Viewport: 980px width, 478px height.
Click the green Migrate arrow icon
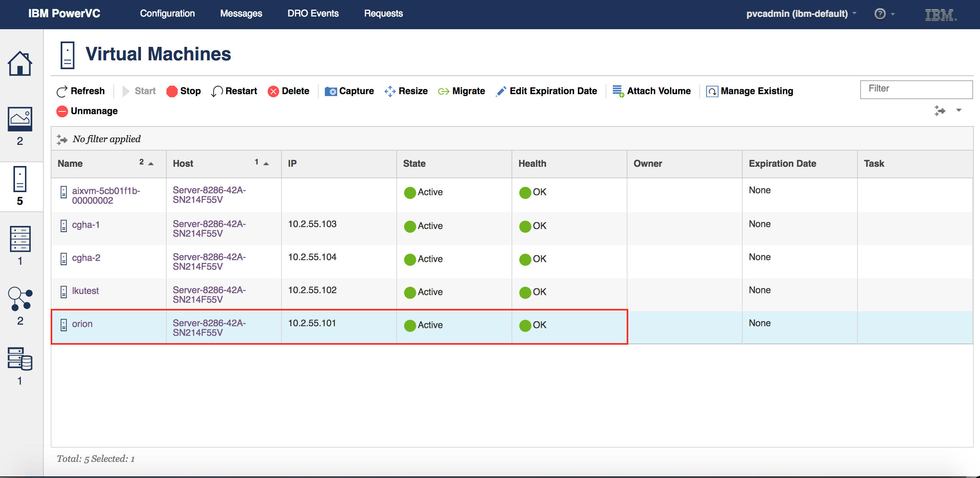[x=444, y=91]
